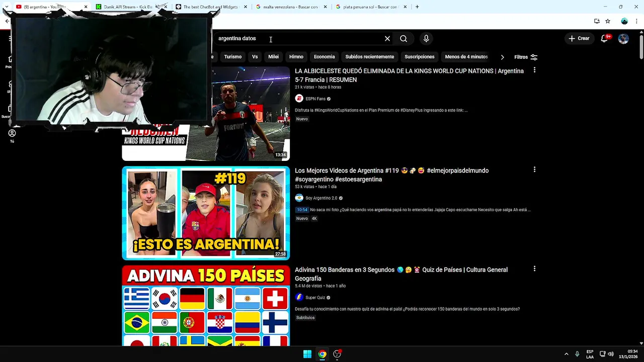This screenshot has width=644, height=362.
Task: Open ADIVINA 150 PAÍSES thumbnail
Action: coord(206,306)
